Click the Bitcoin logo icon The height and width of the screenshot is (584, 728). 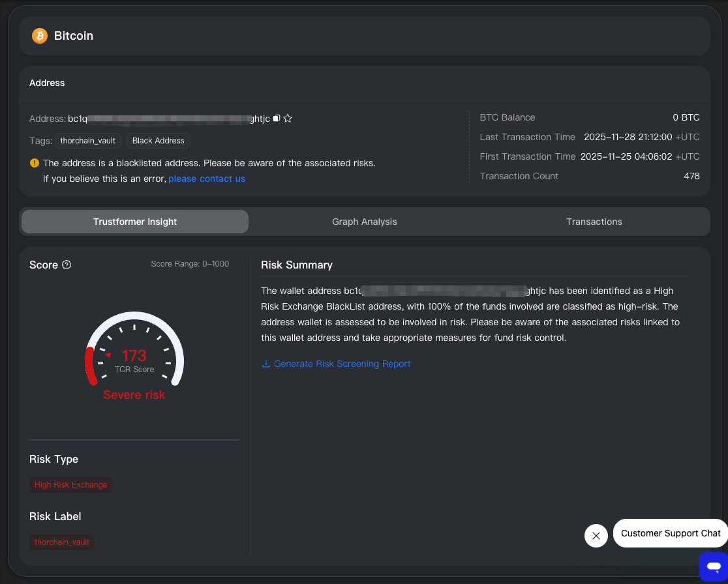(x=39, y=36)
